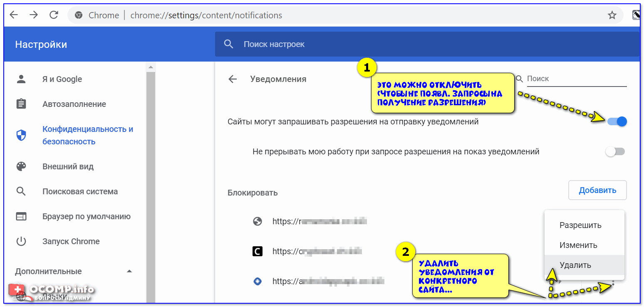Disable sites requesting notification permission toggle
Viewport: 644px width, 307px height.
point(617,121)
